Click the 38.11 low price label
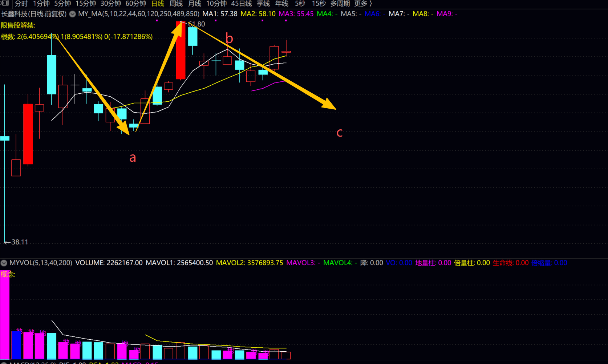 20,242
